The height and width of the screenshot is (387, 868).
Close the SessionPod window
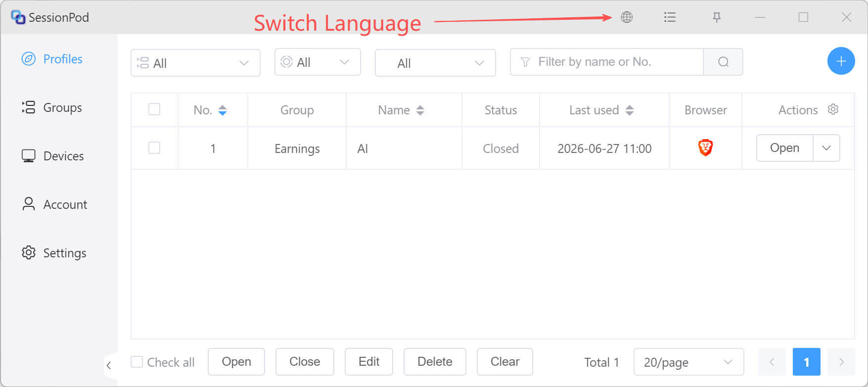(847, 17)
